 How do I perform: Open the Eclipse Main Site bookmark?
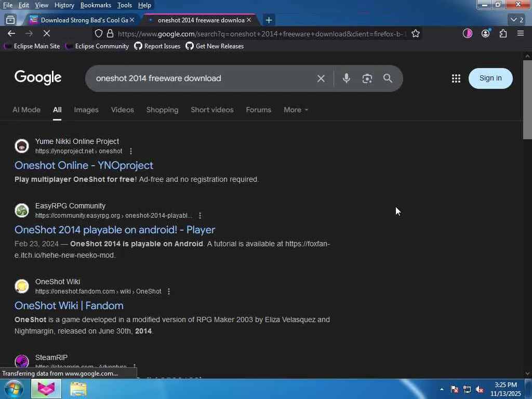pyautogui.click(x=32, y=46)
